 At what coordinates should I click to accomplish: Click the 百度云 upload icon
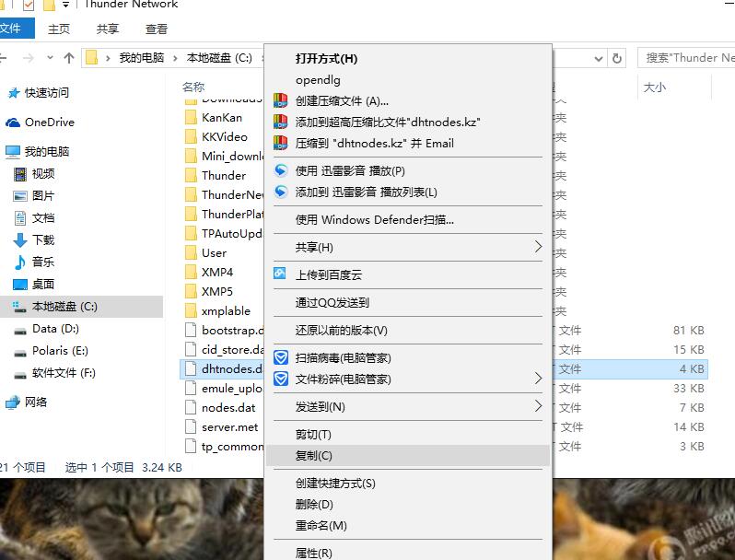280,274
